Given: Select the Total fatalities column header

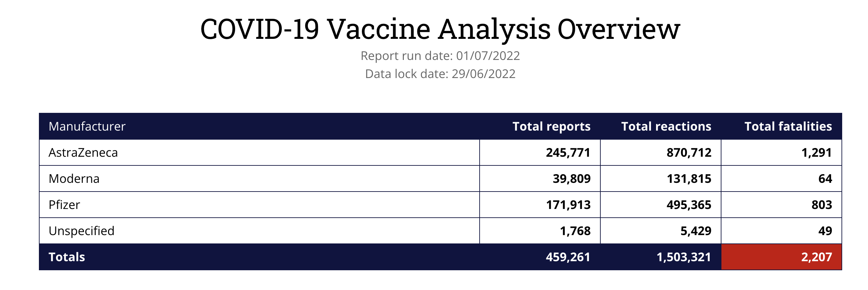Looking at the screenshot, I should pyautogui.click(x=788, y=127).
